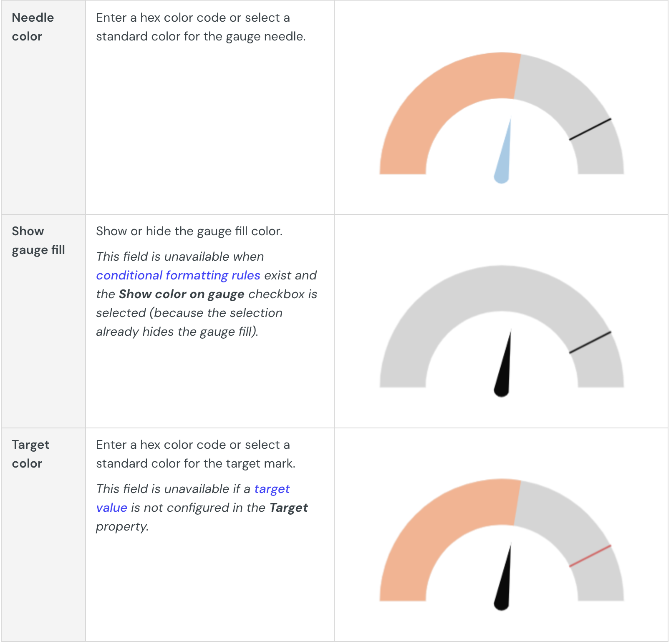The height and width of the screenshot is (644, 671).
Task: Click the black target mark on the first gauge
Action: click(590, 129)
